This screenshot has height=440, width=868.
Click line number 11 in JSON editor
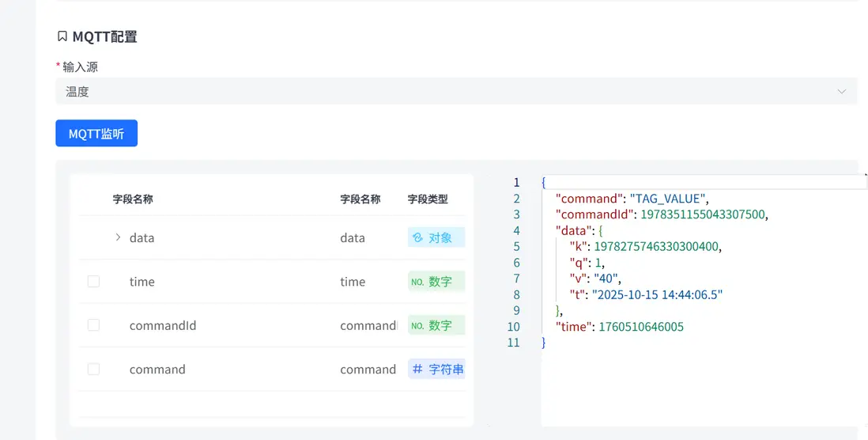pyautogui.click(x=514, y=343)
